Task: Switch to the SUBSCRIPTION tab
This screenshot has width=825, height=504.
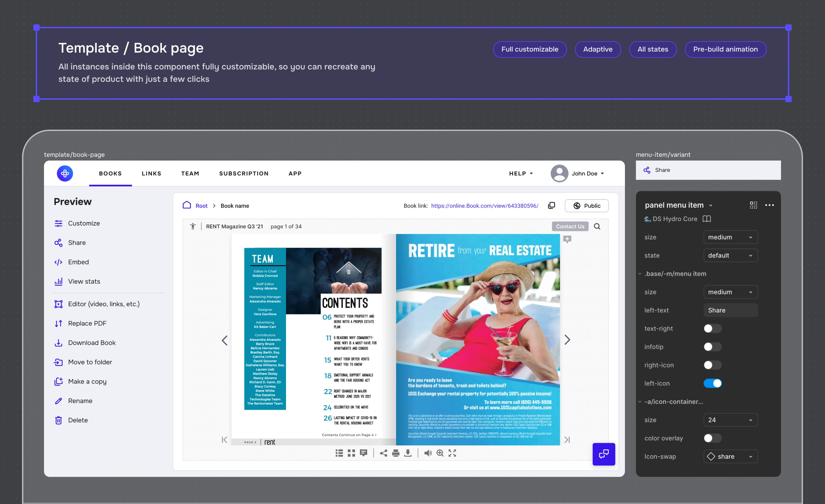Action: pos(244,173)
